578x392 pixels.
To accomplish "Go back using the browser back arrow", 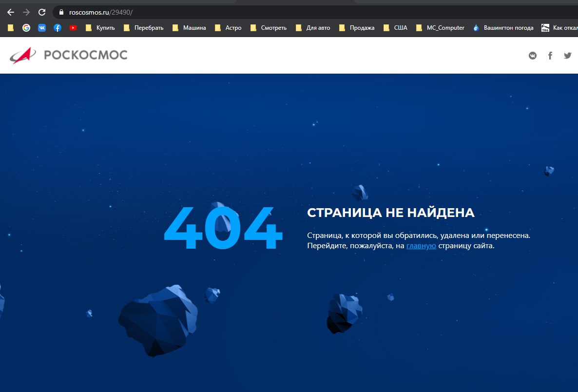I will tap(11, 12).
